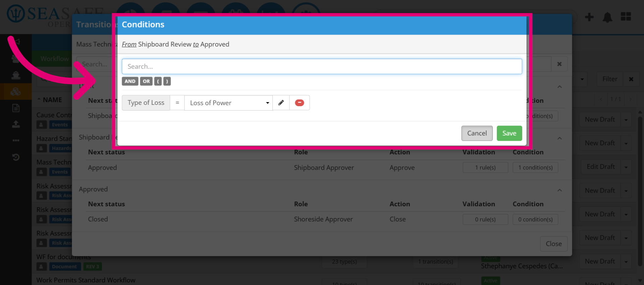The width and height of the screenshot is (644, 285).
Task: Click user icon under WF for documents
Action: pos(41,267)
